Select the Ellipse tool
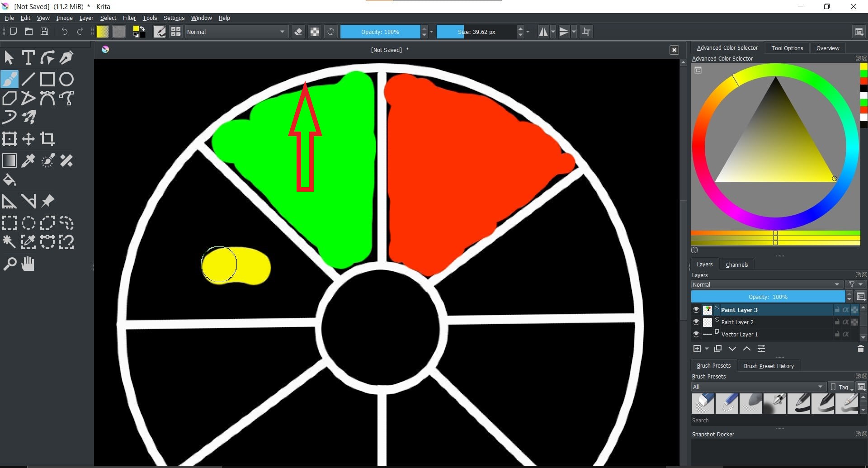 [66, 79]
